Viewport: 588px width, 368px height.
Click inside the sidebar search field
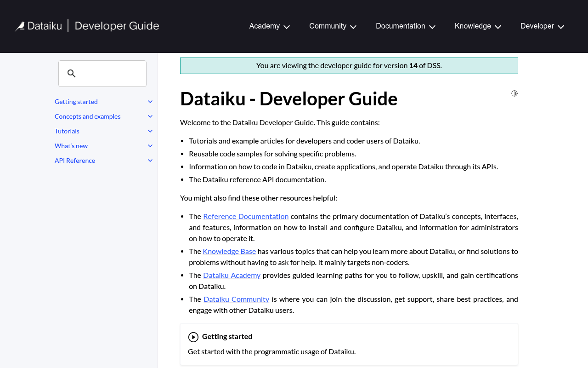(x=102, y=74)
